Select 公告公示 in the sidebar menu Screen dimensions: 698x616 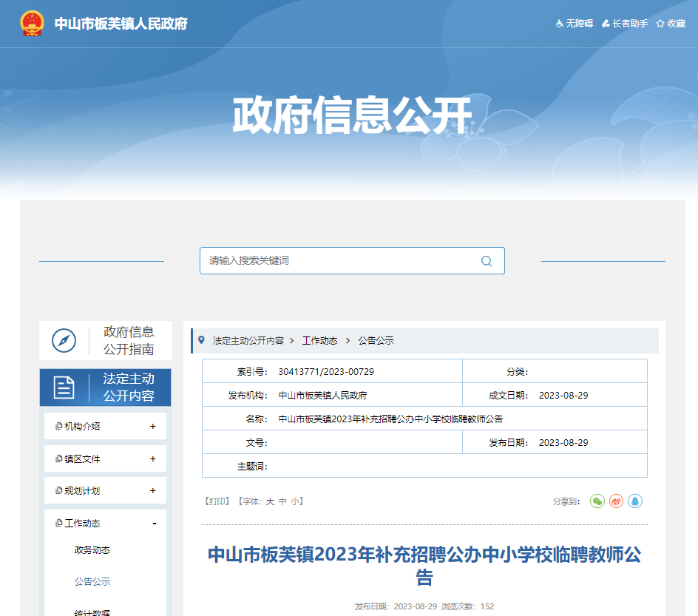[92, 582]
